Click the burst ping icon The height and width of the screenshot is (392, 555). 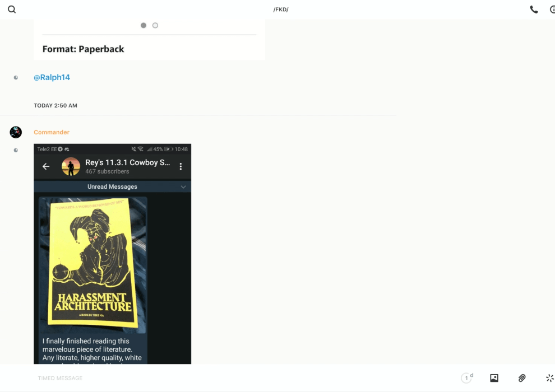pyautogui.click(x=549, y=378)
